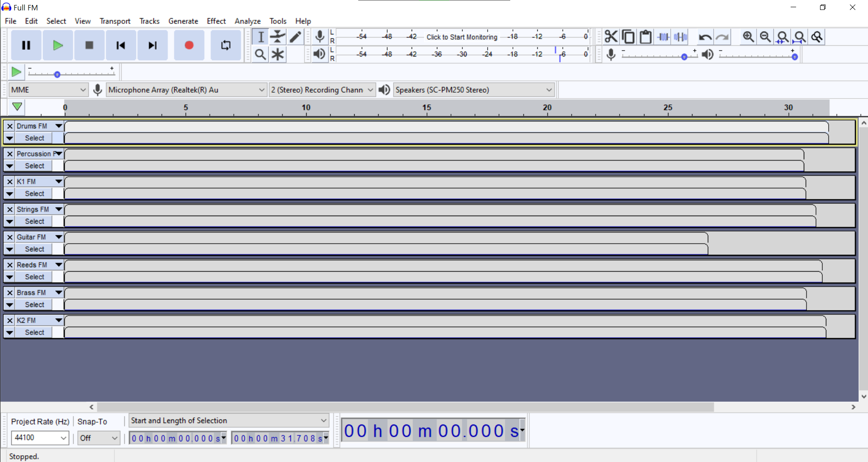Skip to start of project
The image size is (868, 462).
pyautogui.click(x=121, y=45)
